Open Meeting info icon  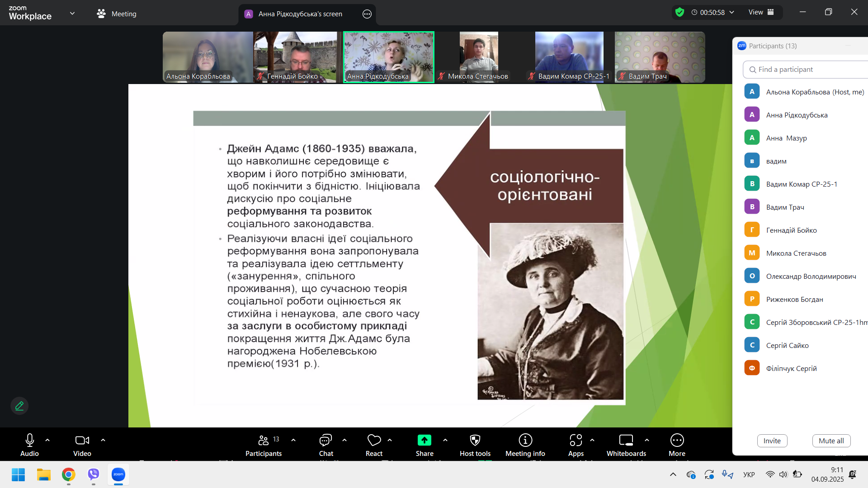pos(525,441)
